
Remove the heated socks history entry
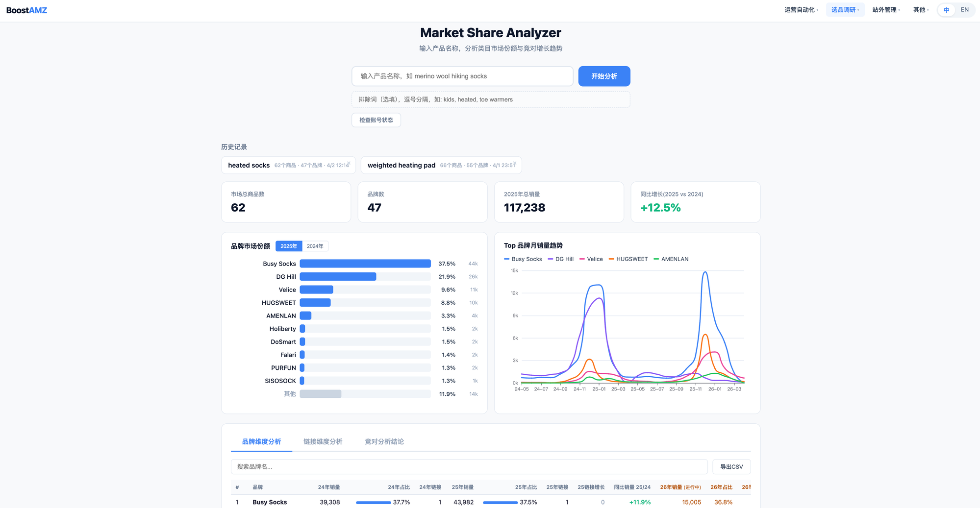pyautogui.click(x=349, y=163)
